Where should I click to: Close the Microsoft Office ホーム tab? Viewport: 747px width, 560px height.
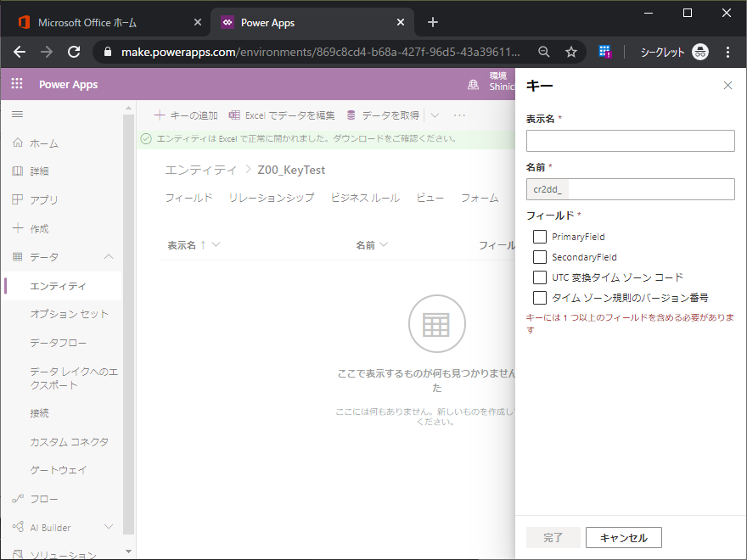click(x=198, y=22)
